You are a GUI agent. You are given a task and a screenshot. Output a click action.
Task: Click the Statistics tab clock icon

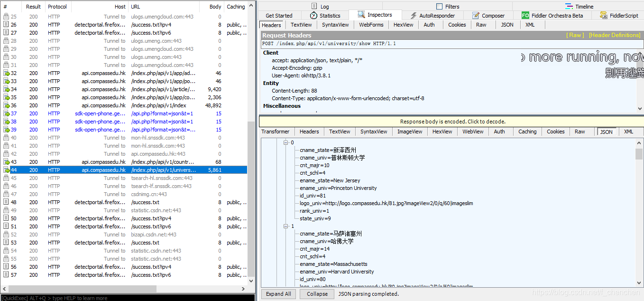pos(313,16)
